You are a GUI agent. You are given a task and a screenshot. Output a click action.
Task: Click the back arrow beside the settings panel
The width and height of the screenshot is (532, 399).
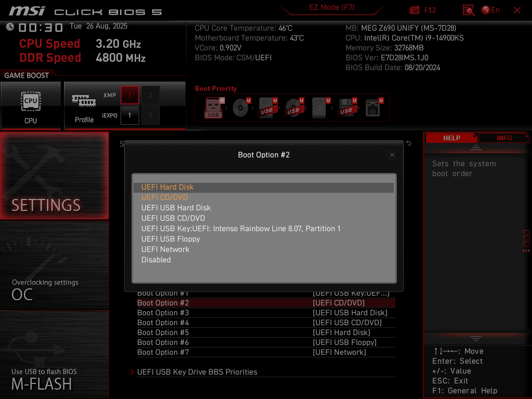coord(409,143)
